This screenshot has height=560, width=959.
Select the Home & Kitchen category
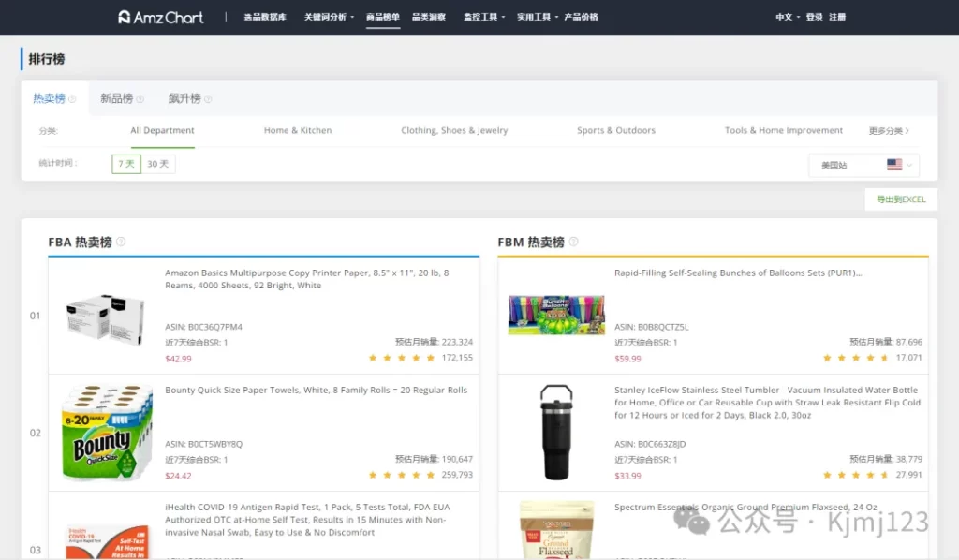pos(298,130)
